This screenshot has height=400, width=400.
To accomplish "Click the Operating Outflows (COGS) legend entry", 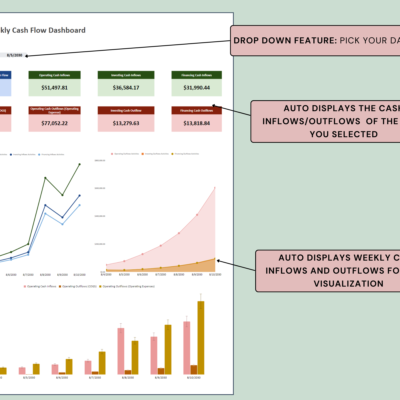I will [x=78, y=286].
